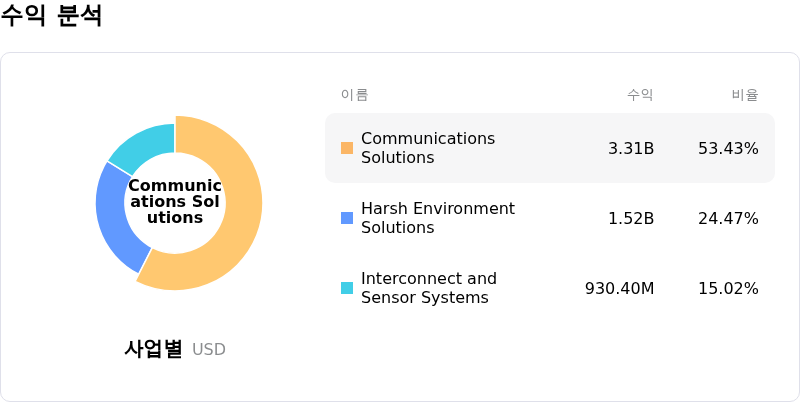This screenshot has width=800, height=402.
Task: Click the 수익 column header
Action: click(640, 95)
